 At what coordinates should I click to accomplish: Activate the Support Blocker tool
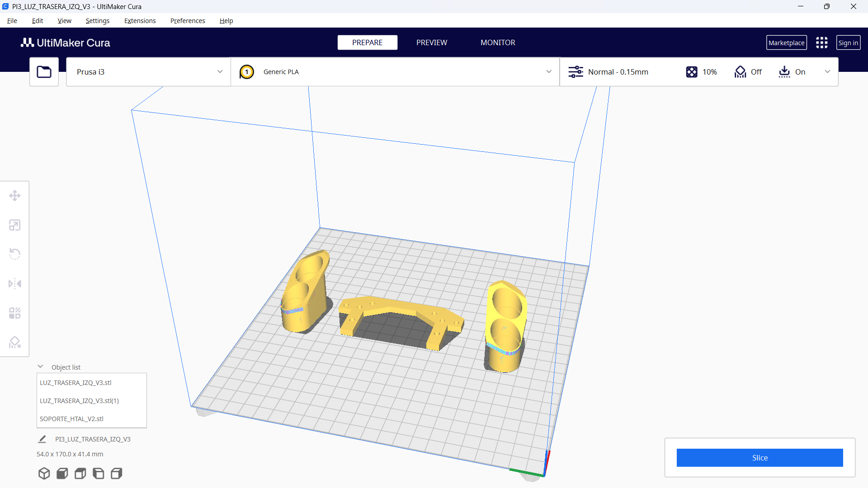(x=14, y=342)
